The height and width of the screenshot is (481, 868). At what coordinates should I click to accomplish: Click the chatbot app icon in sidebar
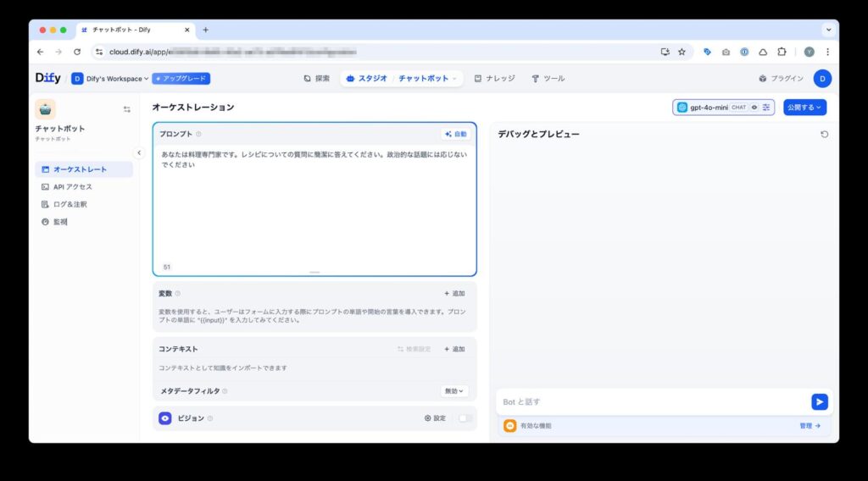pos(46,109)
